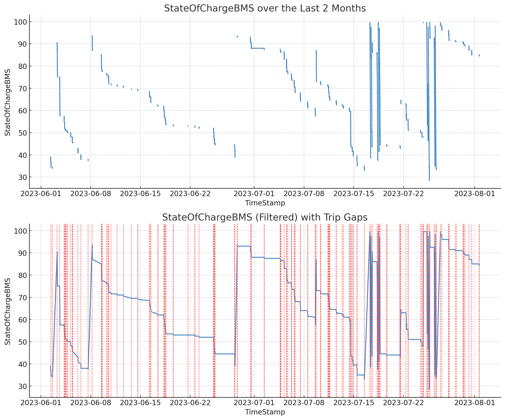Pick "2023-07-15" date tick on the filtered chart
The width and height of the screenshot is (505, 420).
tap(354, 403)
